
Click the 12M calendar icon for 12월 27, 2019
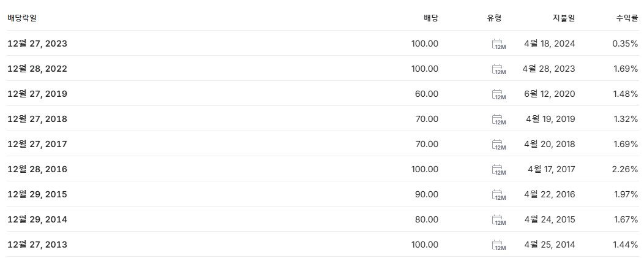(x=498, y=94)
